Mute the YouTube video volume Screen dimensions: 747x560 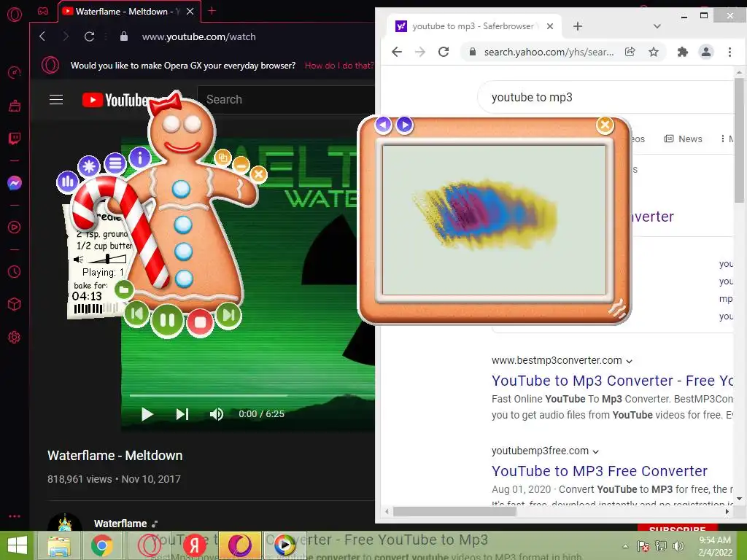click(x=216, y=414)
